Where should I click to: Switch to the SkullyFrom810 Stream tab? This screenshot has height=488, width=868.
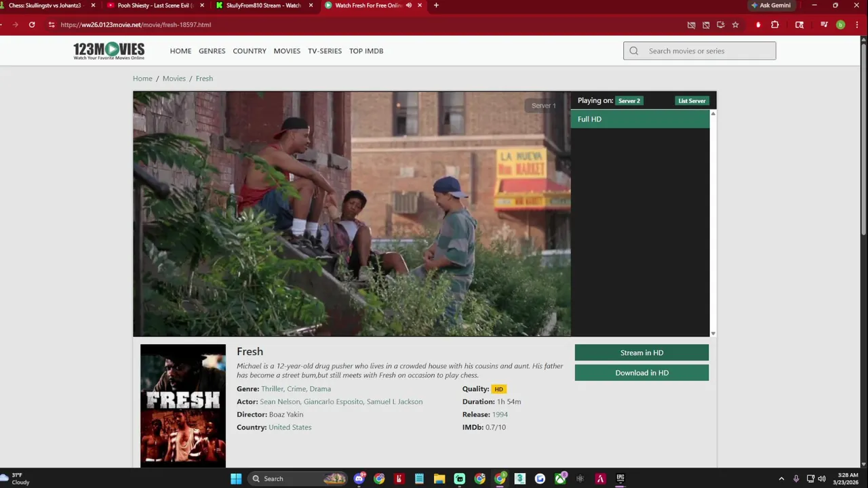coord(264,5)
